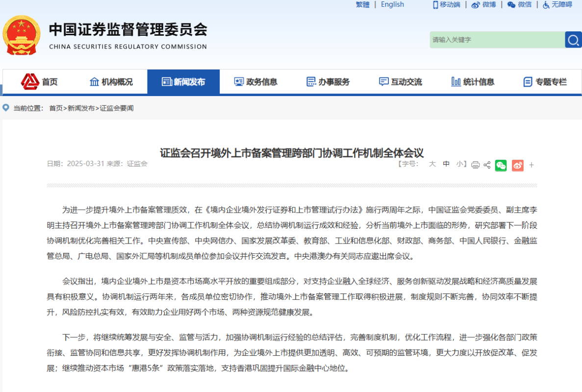
Task: Go to 首页 in main navigation
Action: coord(40,82)
